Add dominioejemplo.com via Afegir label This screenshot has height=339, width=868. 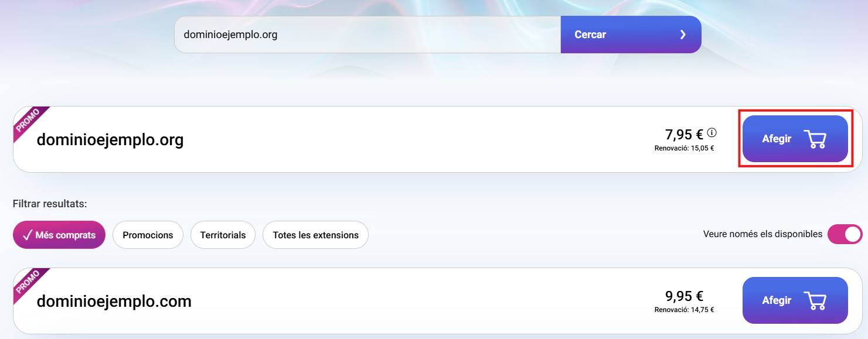pyautogui.click(x=777, y=300)
